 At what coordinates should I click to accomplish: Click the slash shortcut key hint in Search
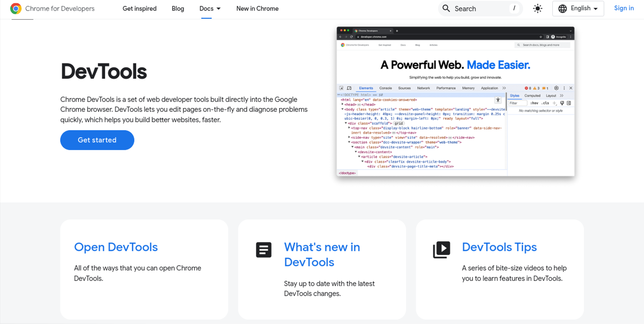click(x=514, y=8)
